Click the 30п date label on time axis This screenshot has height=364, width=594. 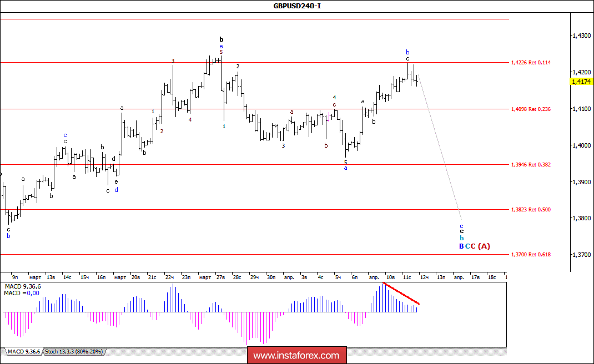coord(271,277)
